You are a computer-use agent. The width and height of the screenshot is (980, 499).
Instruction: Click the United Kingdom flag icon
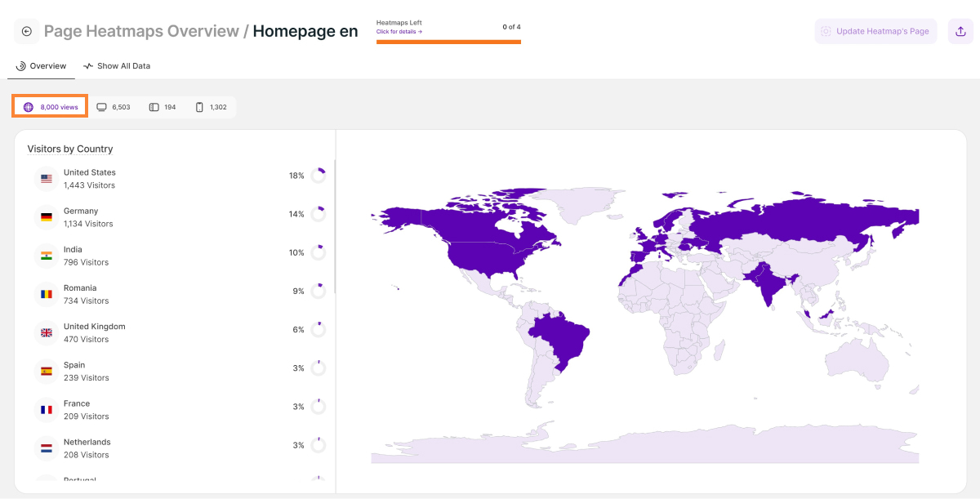tap(47, 332)
